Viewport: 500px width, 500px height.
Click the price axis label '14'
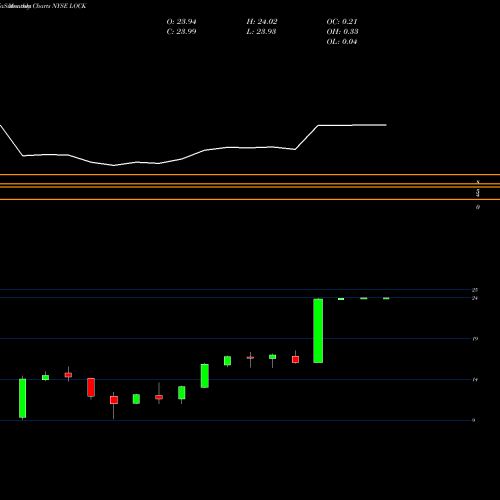click(x=475, y=380)
